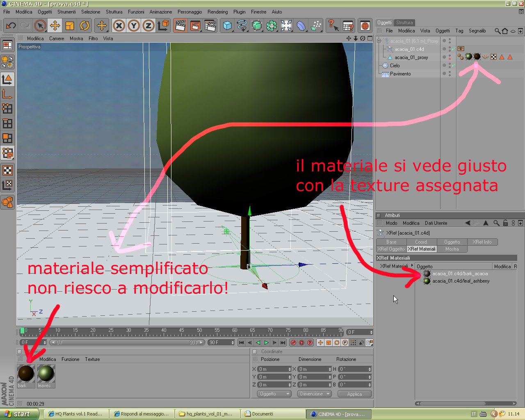This screenshot has width=525, height=420.
Task: Select the Live Selection tool
Action: (40, 26)
